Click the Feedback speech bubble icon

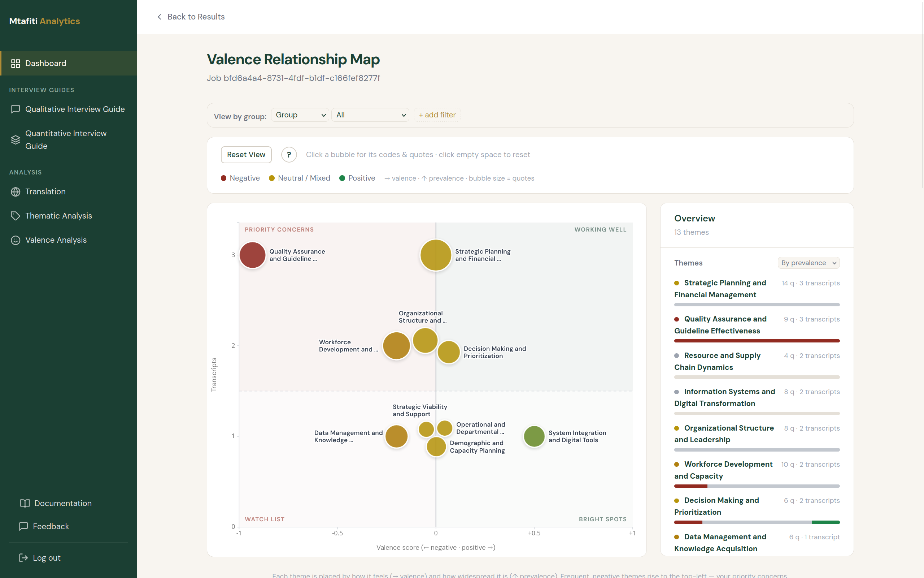pyautogui.click(x=24, y=526)
